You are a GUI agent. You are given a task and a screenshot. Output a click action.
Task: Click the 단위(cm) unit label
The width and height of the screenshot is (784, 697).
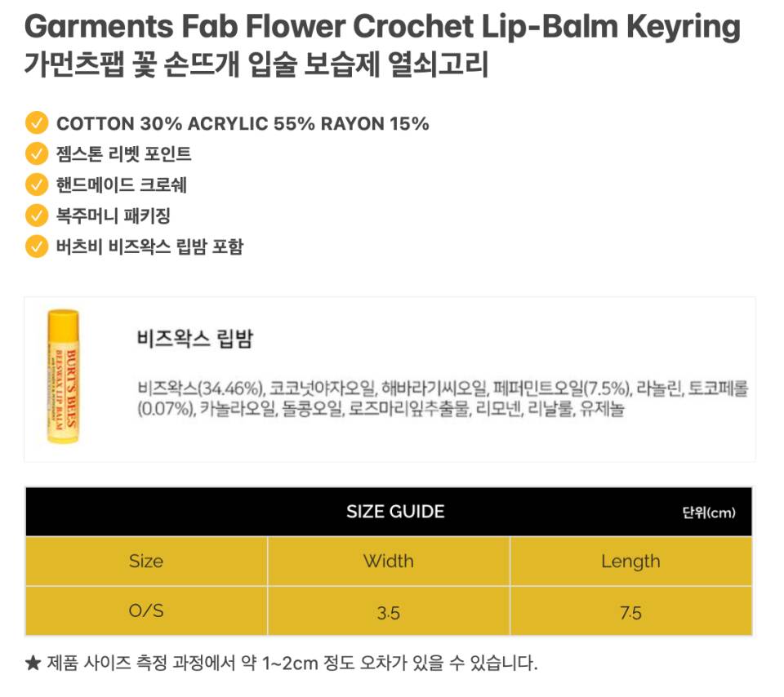(x=708, y=513)
